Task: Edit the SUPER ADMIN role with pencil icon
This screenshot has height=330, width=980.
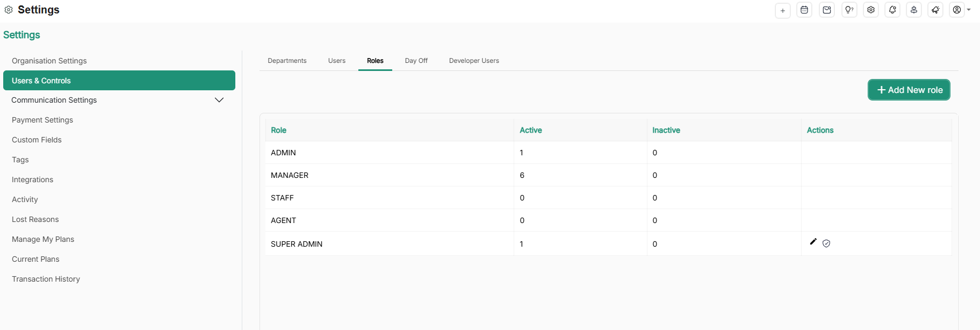Action: click(813, 242)
